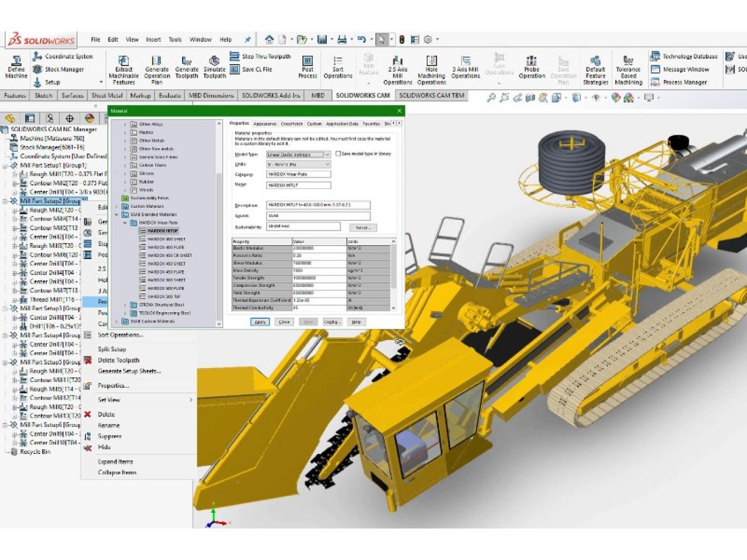Choose Generate Setup Sheets from context menu
This screenshot has width=747, height=560.
click(129, 371)
